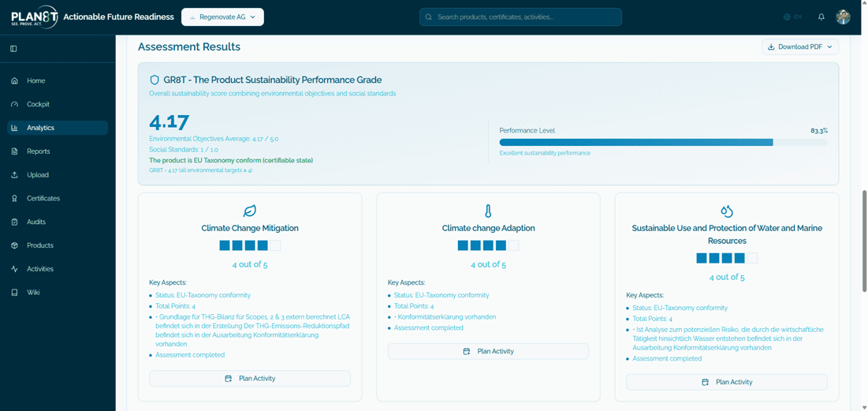Image resolution: width=868 pixels, height=411 pixels.
Task: Open the Regenovate AG company dropdown
Action: coord(222,17)
